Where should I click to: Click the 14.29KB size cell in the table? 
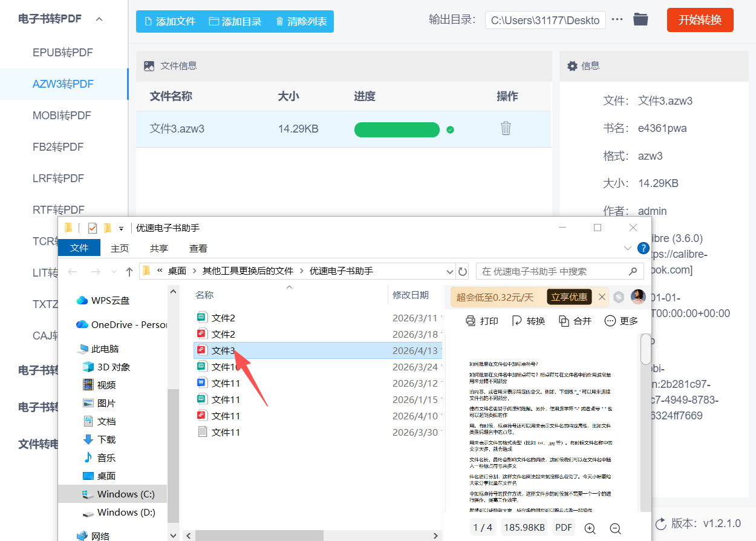[x=298, y=129]
